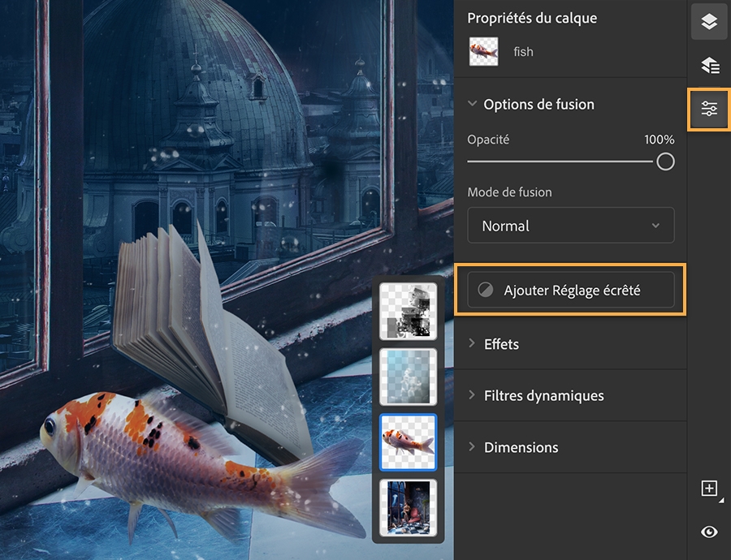Select the Photoshop icon in the taskbar strip
731x560 pixels.
coord(708,22)
